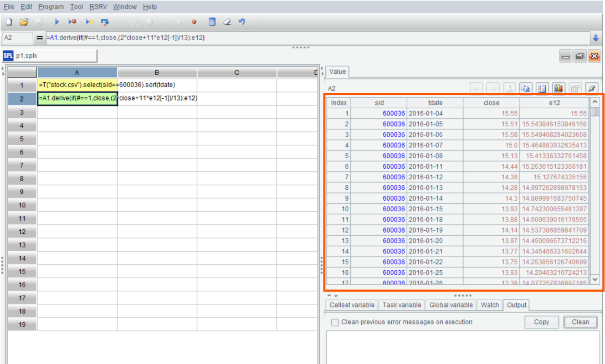Expand the formula bar with the blue arrow
605x364 pixels.
coord(595,38)
